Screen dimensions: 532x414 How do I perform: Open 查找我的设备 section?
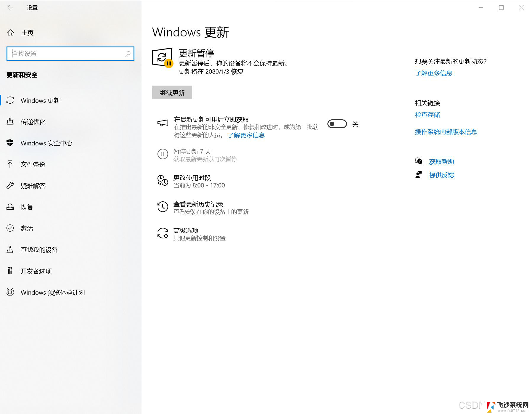coord(71,250)
